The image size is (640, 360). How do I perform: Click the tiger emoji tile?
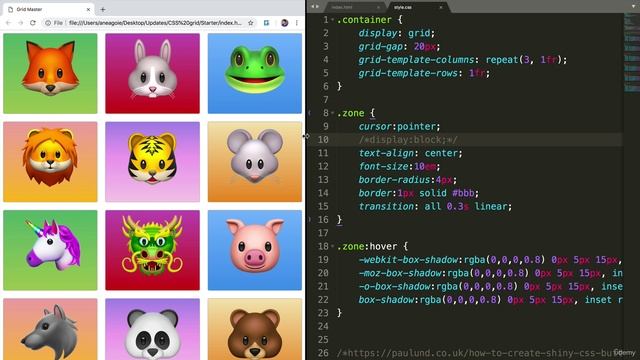click(x=153, y=162)
